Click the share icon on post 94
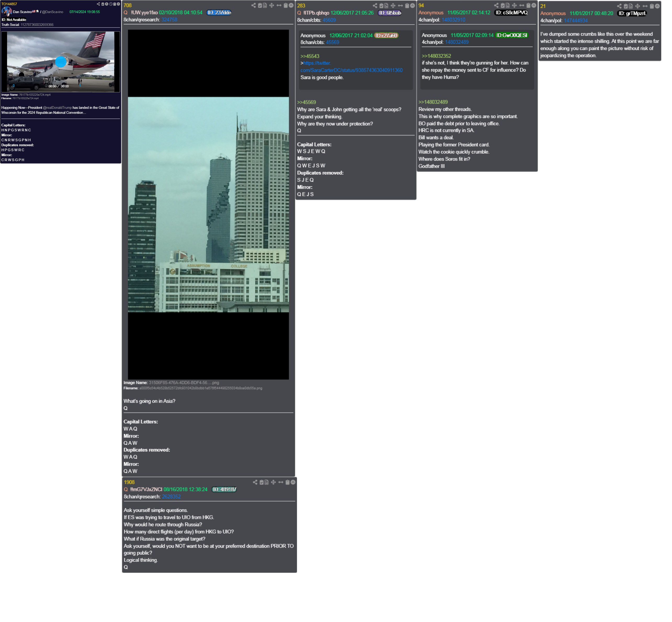Screen dimensions: 672x622 [497, 5]
